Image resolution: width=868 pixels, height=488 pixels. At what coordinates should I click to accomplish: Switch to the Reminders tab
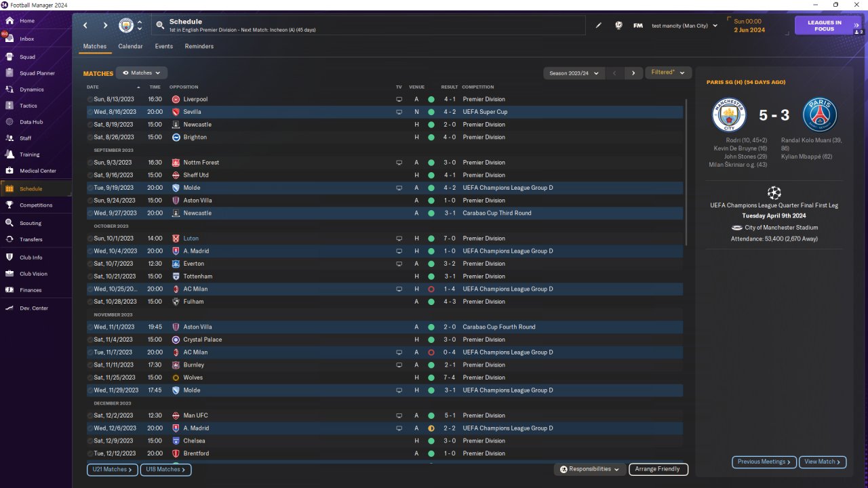pyautogui.click(x=199, y=46)
